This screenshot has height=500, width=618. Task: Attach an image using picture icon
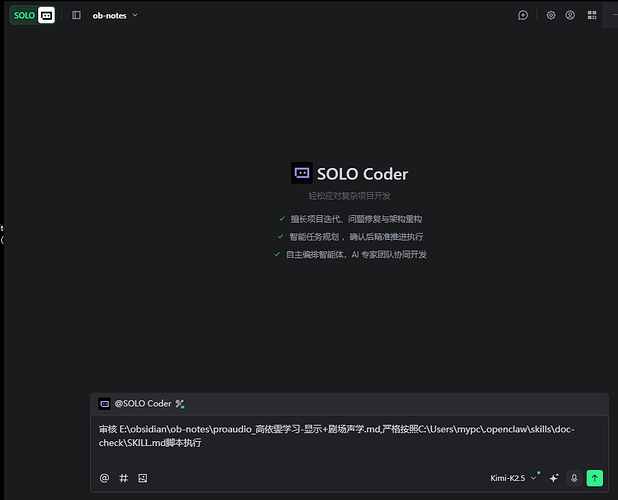pyautogui.click(x=143, y=478)
